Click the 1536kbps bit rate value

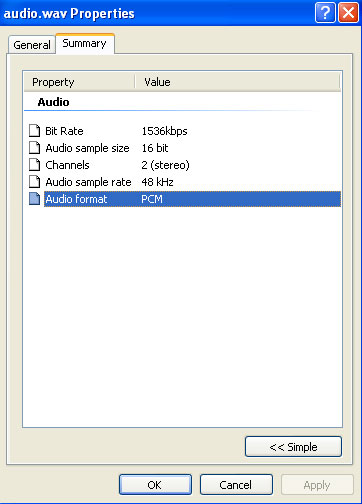pos(164,131)
